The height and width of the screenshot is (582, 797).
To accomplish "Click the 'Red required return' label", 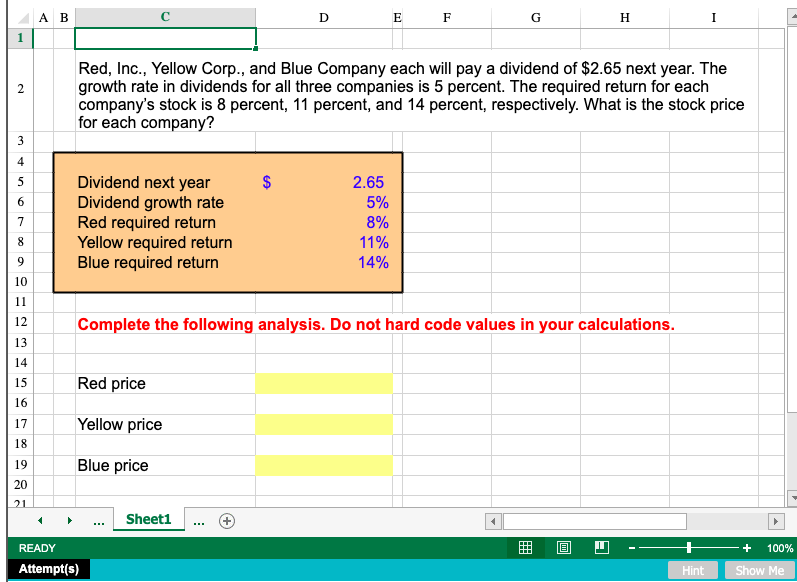I will 146,223.
